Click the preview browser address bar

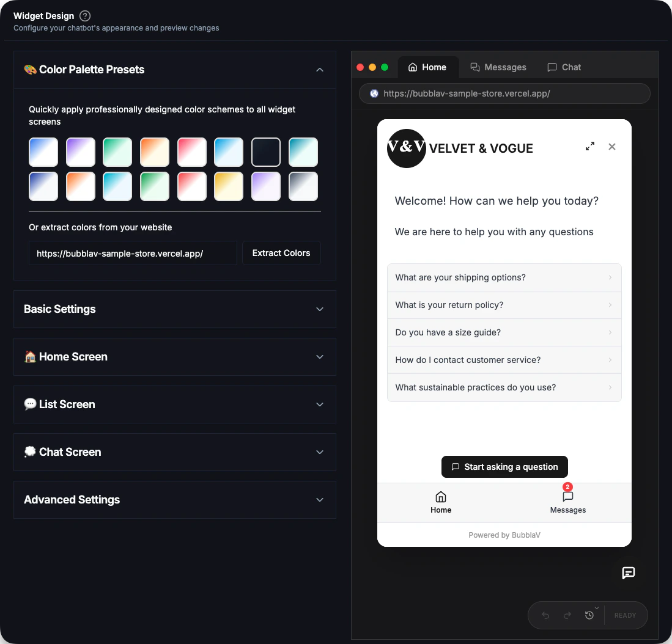[x=504, y=93]
